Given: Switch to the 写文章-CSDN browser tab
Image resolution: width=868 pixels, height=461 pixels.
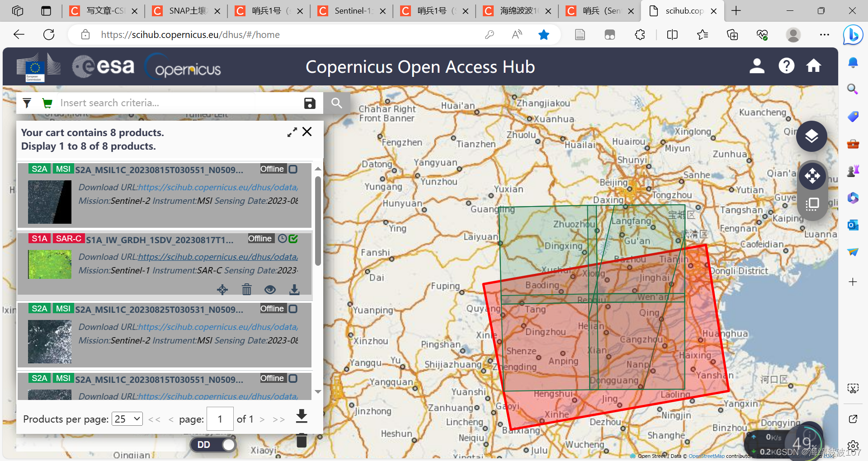Looking at the screenshot, I should pos(104,11).
